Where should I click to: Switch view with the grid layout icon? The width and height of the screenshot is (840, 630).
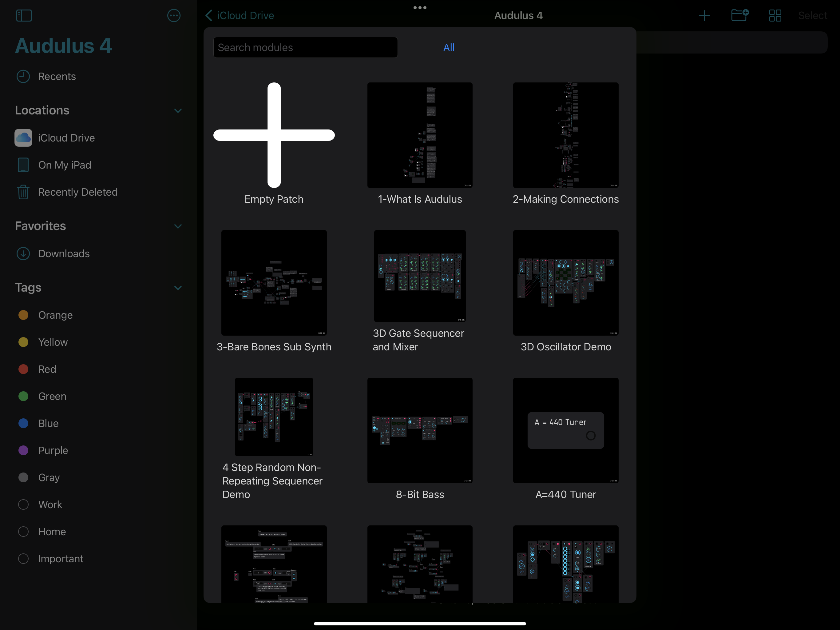point(775,16)
